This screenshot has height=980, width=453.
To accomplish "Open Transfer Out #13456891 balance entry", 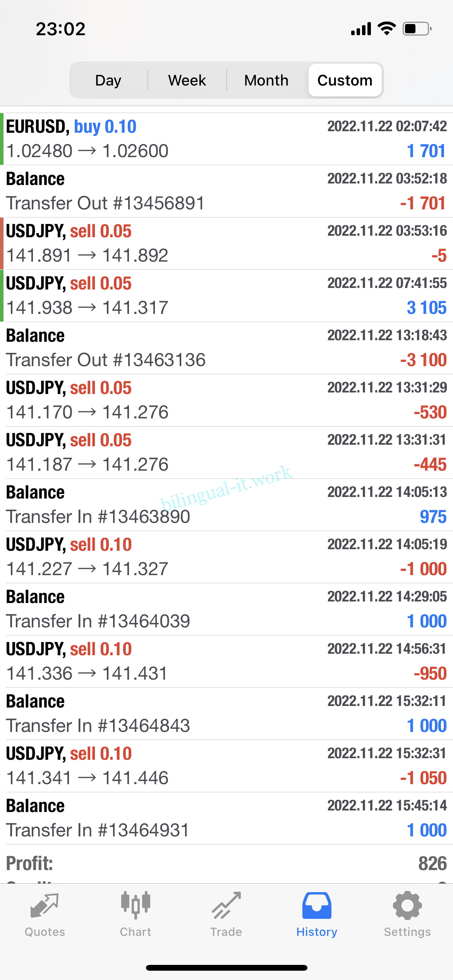I will (226, 191).
